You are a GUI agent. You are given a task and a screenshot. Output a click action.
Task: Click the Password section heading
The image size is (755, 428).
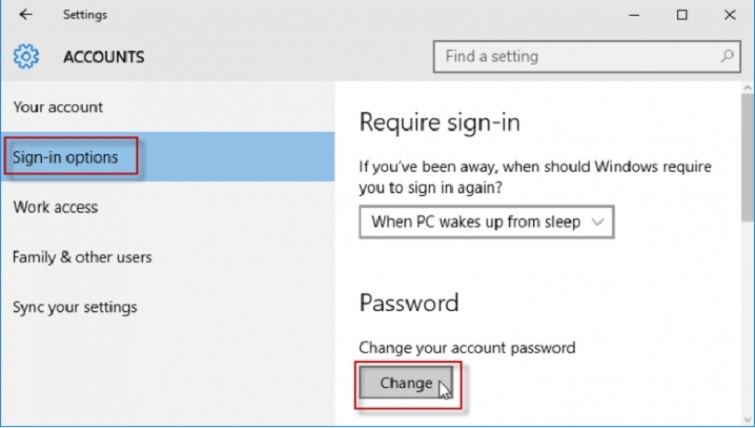coord(408,303)
